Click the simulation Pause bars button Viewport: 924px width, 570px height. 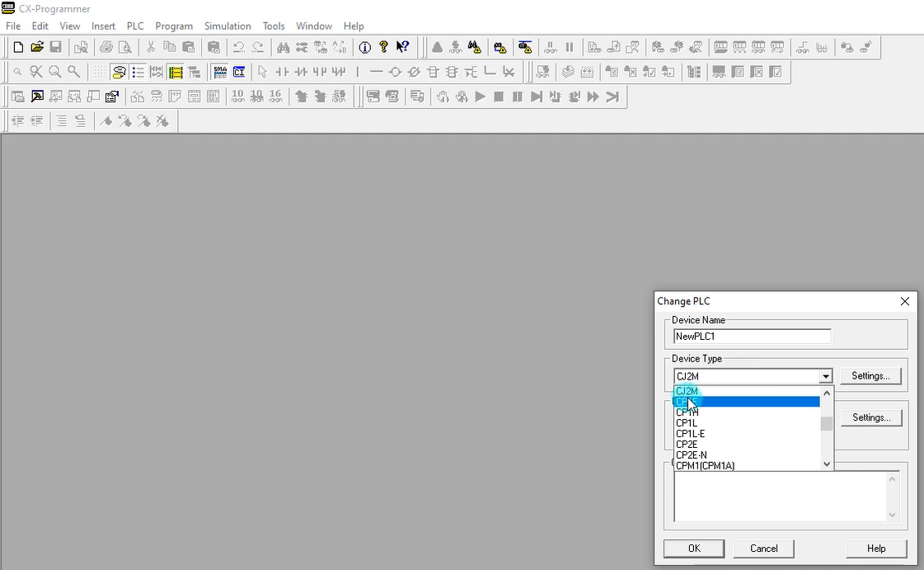(x=518, y=96)
